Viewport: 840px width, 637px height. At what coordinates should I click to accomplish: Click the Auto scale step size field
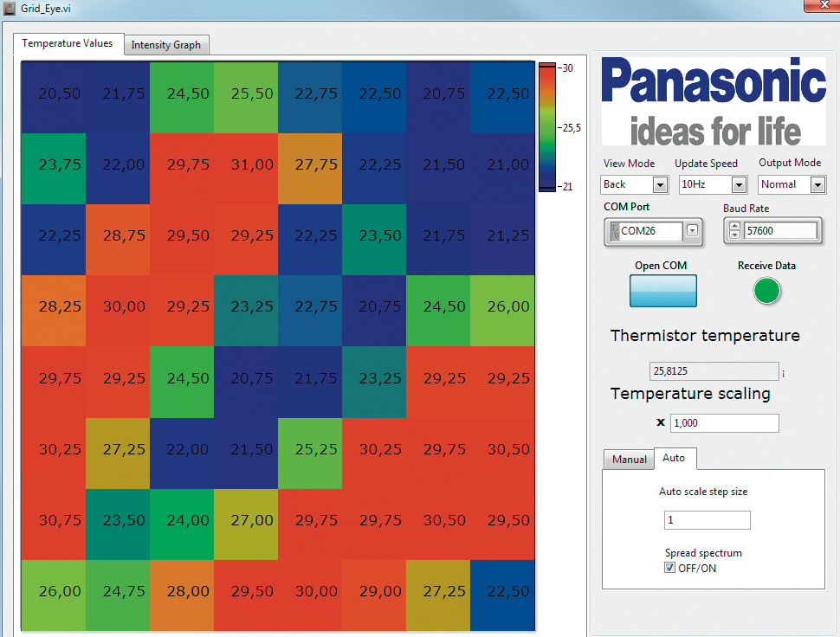pyautogui.click(x=708, y=520)
